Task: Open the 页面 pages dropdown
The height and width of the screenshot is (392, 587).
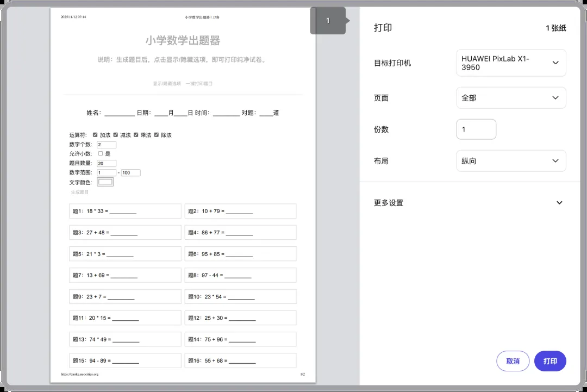Action: coord(511,98)
